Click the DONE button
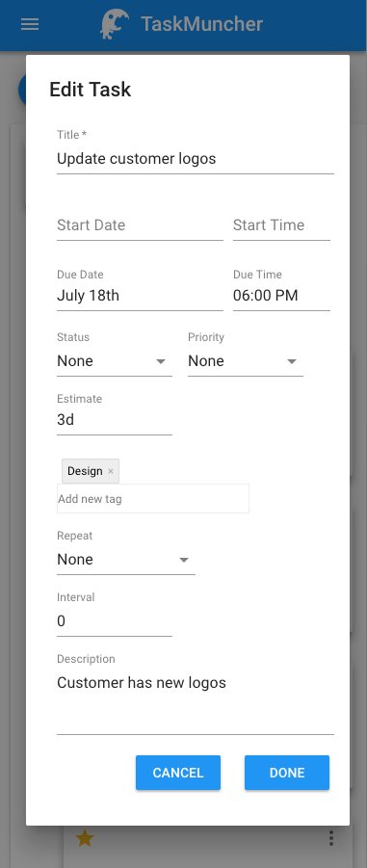The image size is (367, 868). [x=287, y=773]
